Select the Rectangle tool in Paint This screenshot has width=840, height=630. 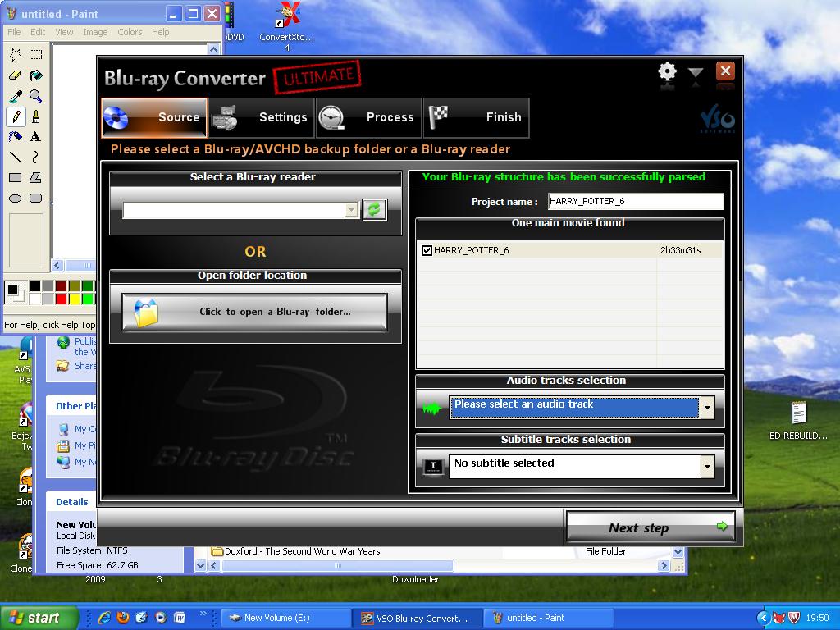[x=16, y=177]
